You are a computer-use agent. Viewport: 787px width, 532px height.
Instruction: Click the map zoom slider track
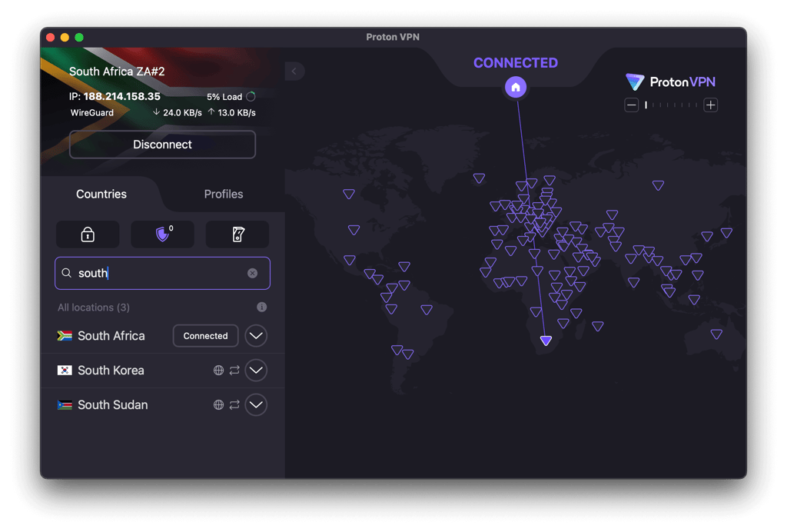pyautogui.click(x=671, y=105)
